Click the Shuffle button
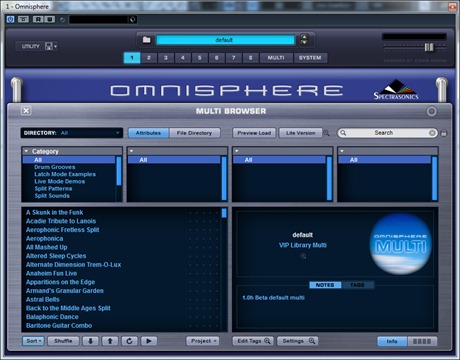The image size is (460, 360). (x=63, y=341)
